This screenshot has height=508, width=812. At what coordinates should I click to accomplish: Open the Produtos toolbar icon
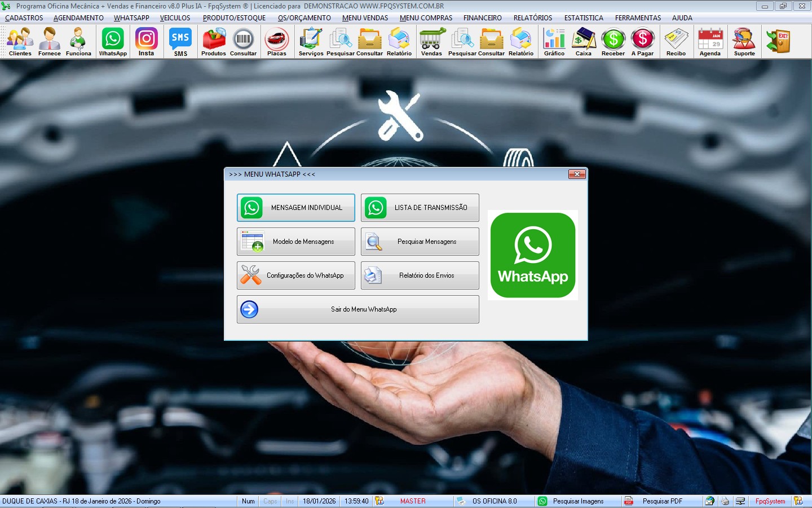(x=214, y=42)
